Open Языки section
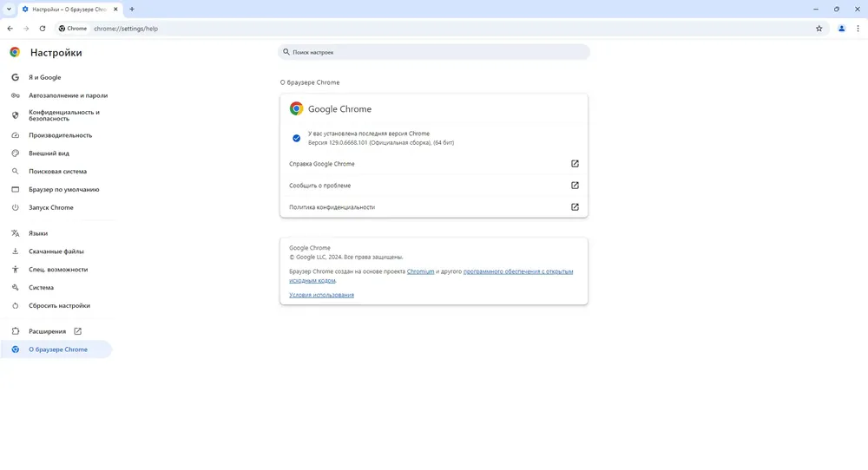 pyautogui.click(x=38, y=233)
